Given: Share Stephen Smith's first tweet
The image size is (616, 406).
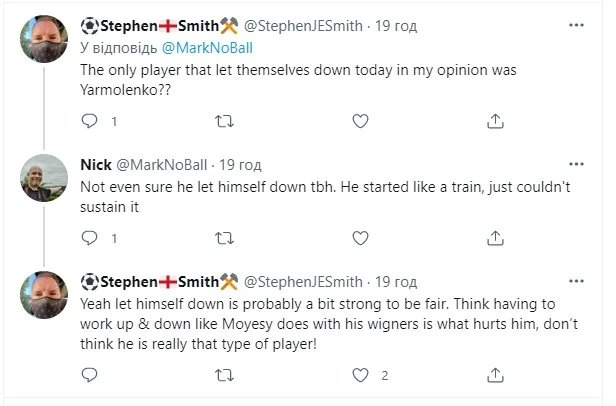Looking at the screenshot, I should pos(495,121).
